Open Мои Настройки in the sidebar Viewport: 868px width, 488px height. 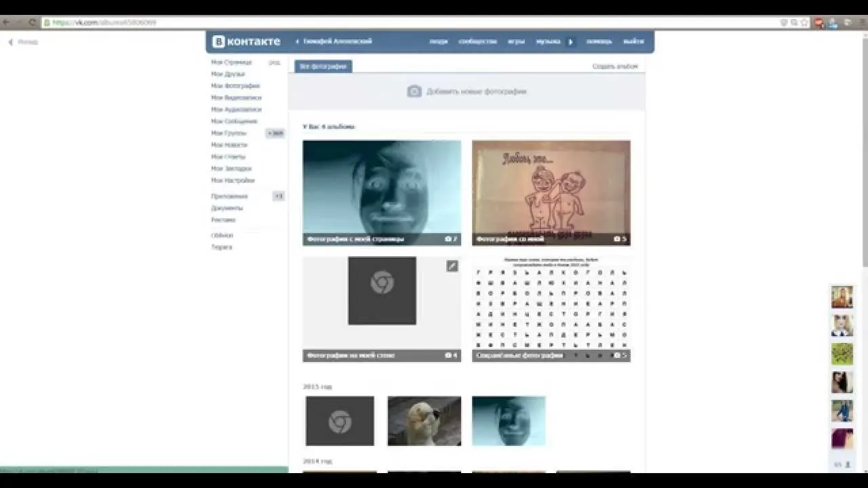point(233,180)
